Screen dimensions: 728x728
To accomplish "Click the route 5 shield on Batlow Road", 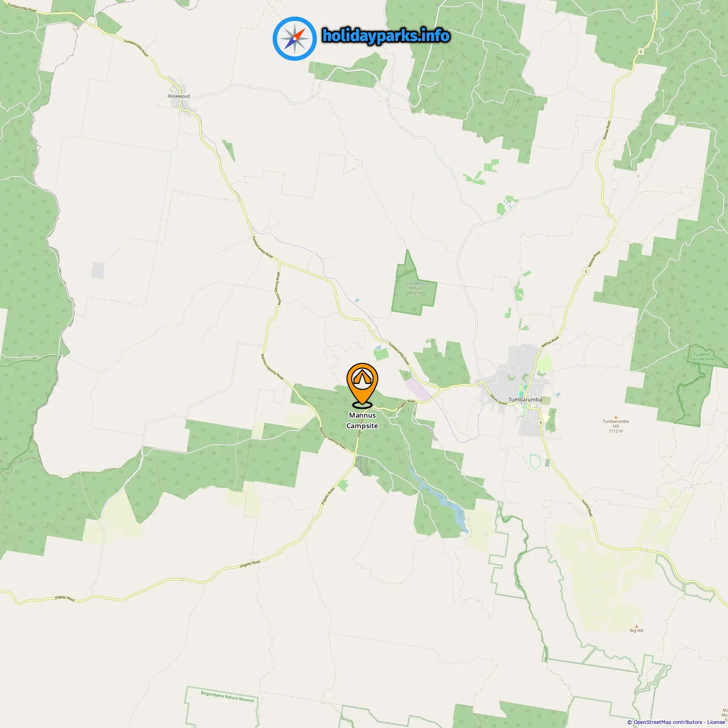I will pos(585,271).
